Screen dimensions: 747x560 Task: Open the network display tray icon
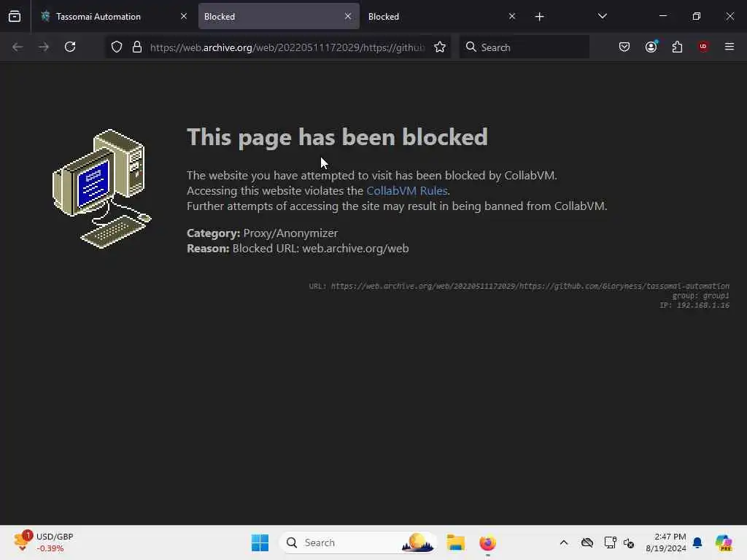coord(610,542)
